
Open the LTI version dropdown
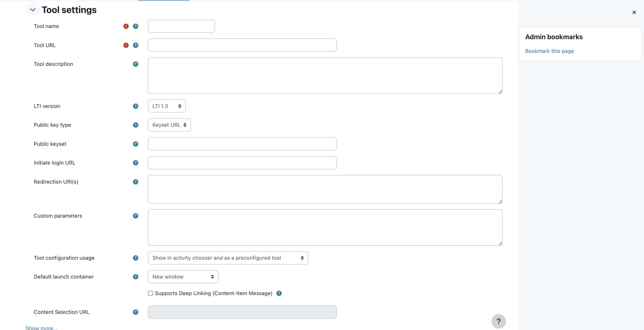(x=167, y=106)
